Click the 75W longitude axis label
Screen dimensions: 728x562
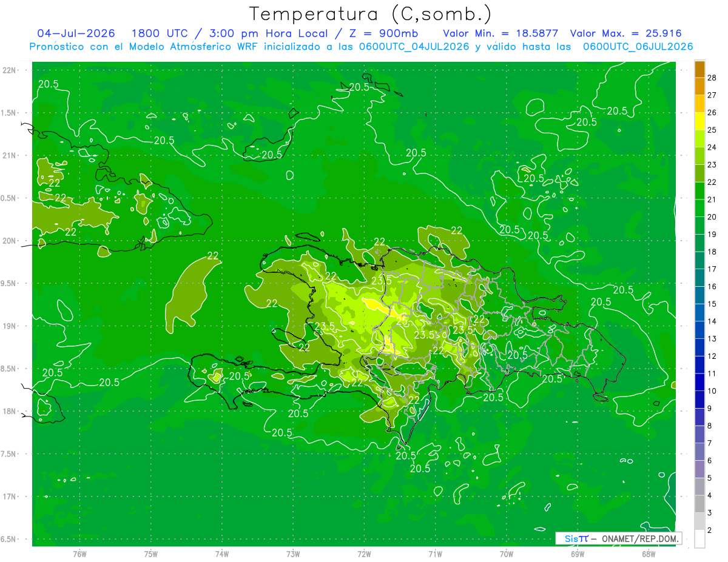click(x=151, y=554)
